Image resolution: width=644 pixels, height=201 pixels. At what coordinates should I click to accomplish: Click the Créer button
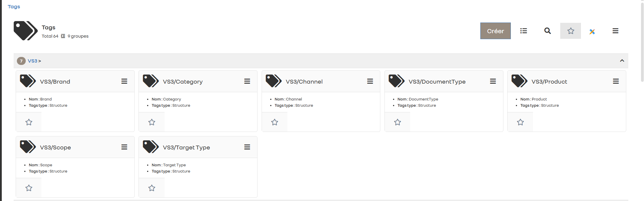click(495, 31)
